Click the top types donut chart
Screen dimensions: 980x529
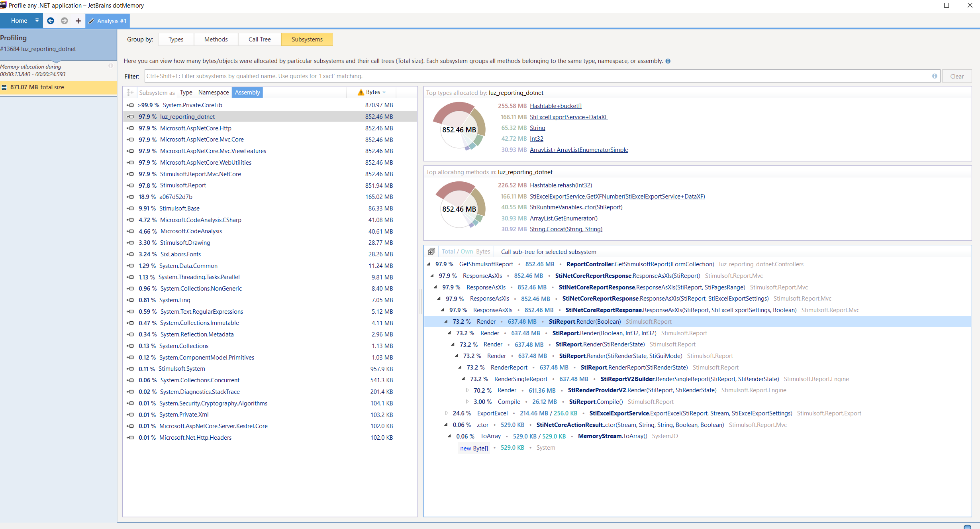click(x=459, y=126)
